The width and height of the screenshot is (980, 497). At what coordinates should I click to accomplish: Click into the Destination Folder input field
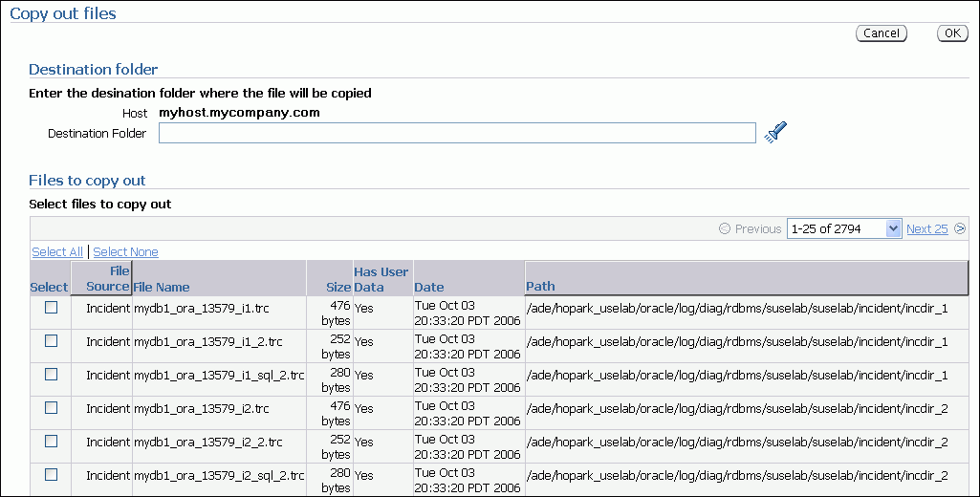tap(457, 133)
